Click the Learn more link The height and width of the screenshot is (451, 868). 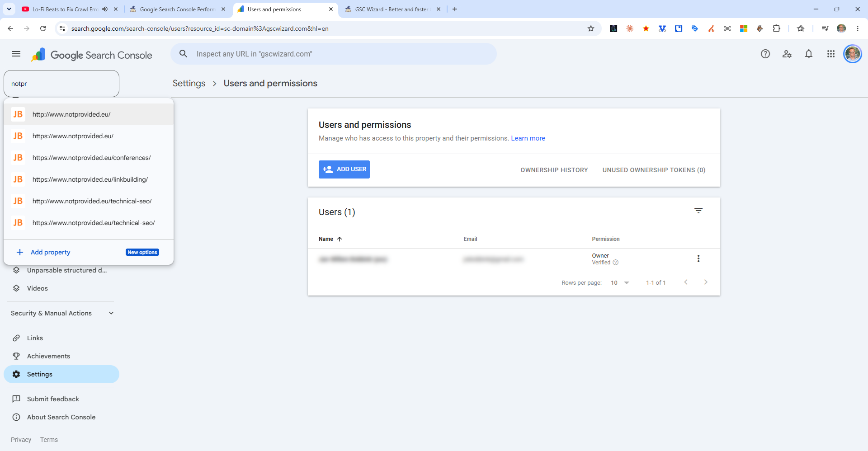pos(528,138)
